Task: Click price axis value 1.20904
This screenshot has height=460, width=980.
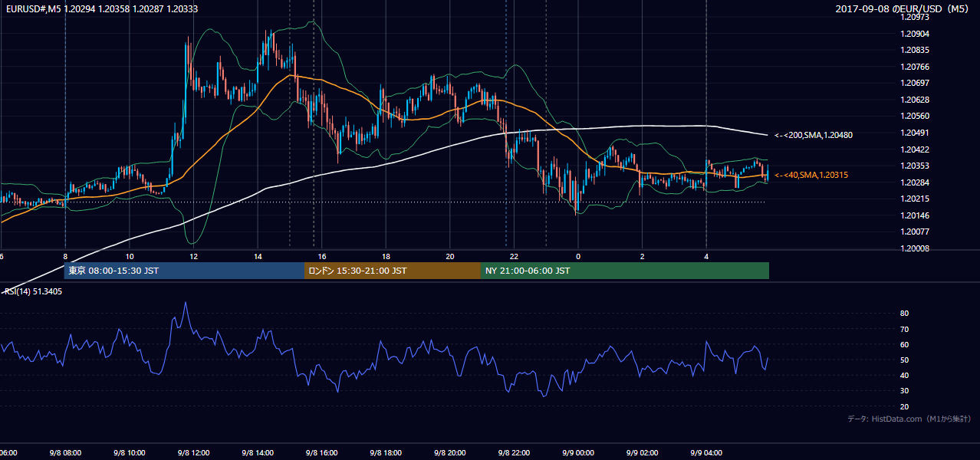Action: pyautogui.click(x=916, y=34)
